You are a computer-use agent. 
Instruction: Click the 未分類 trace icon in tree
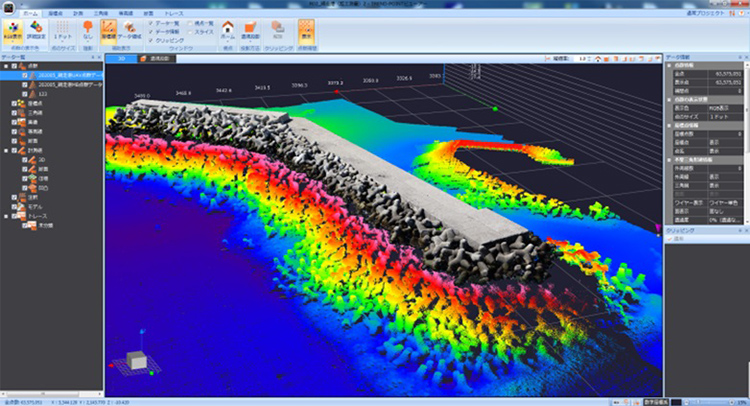click(32, 225)
